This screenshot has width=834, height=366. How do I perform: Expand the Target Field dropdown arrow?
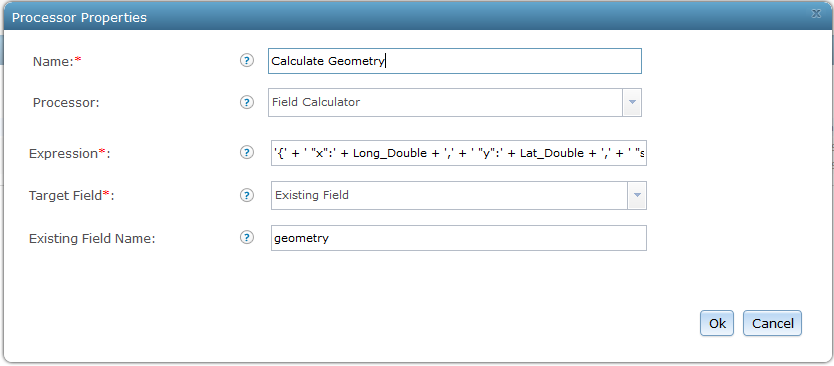pos(637,195)
